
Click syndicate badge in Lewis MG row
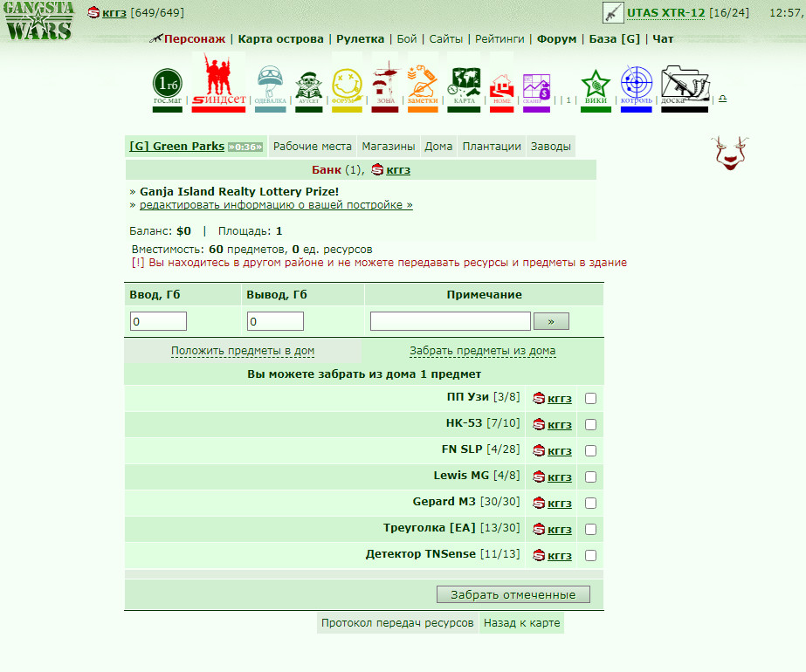[x=539, y=477]
